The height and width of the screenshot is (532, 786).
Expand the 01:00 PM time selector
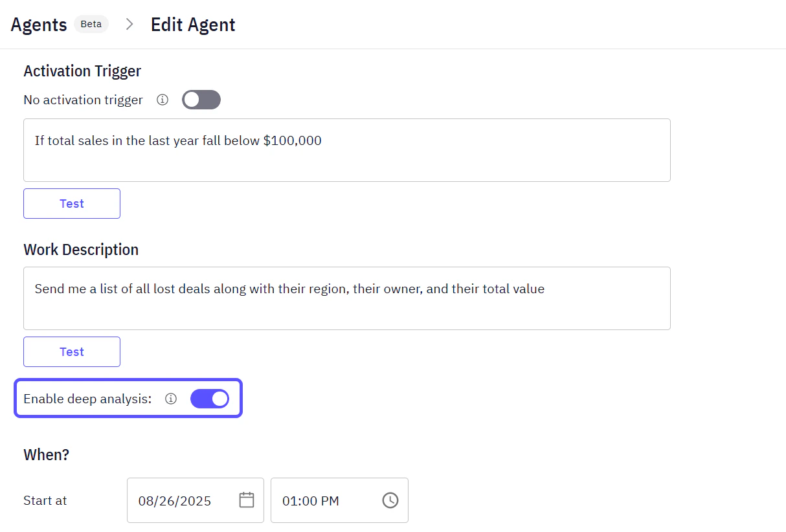tap(339, 500)
